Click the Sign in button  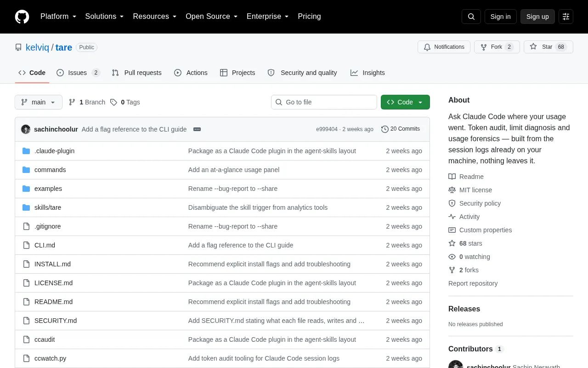[x=500, y=17]
